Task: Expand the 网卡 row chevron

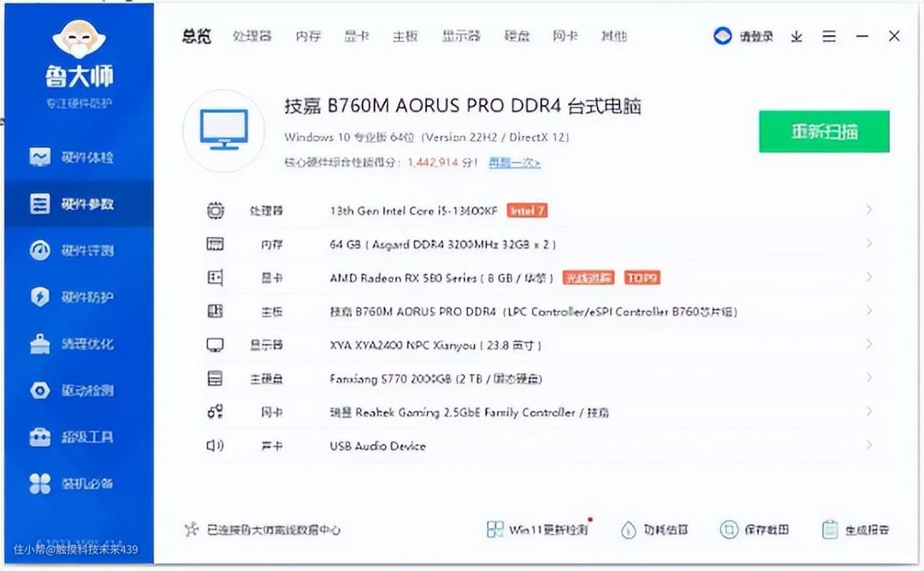Action: coord(868,411)
